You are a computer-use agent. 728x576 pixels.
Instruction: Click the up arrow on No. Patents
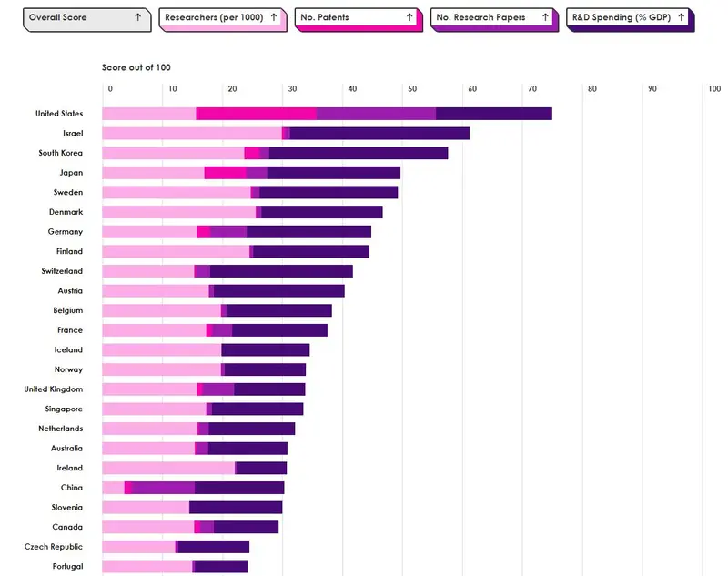(x=409, y=17)
